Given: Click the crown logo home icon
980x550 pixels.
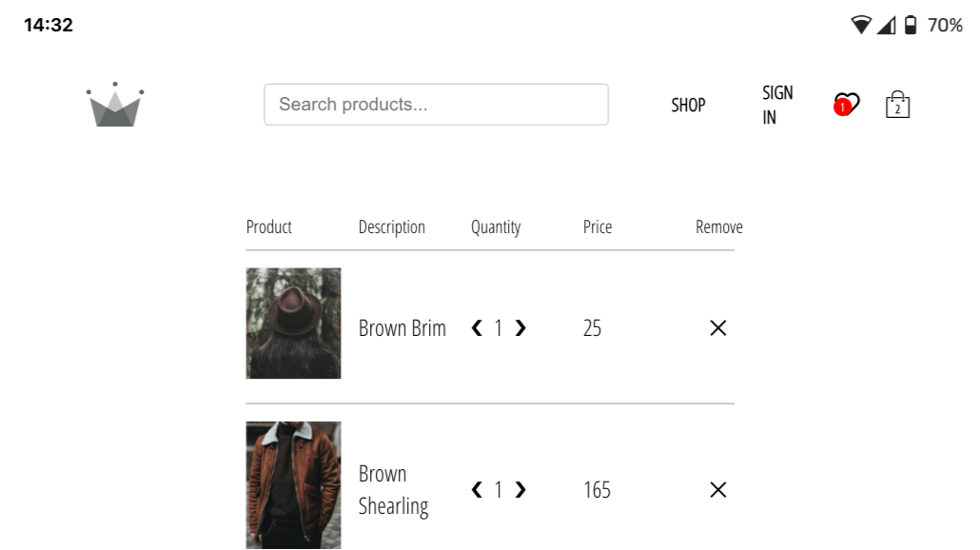Looking at the screenshot, I should click(115, 105).
